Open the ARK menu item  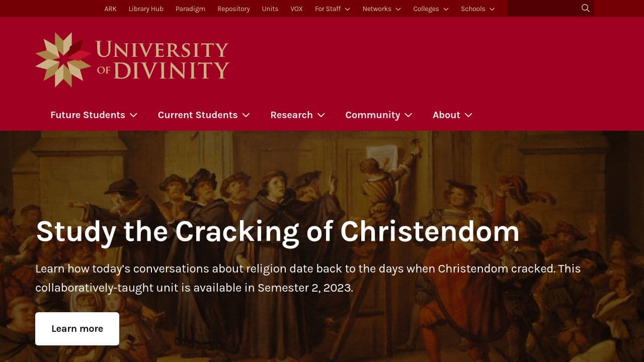[x=110, y=9]
